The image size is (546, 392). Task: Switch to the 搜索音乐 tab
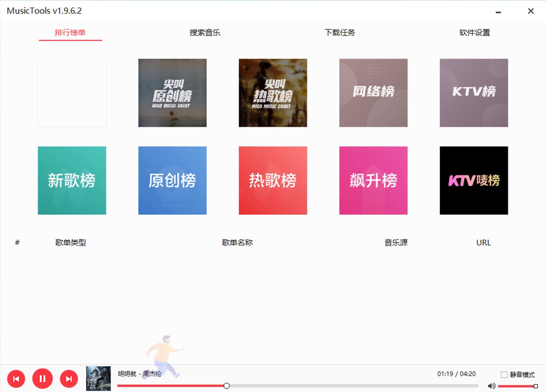pyautogui.click(x=205, y=33)
